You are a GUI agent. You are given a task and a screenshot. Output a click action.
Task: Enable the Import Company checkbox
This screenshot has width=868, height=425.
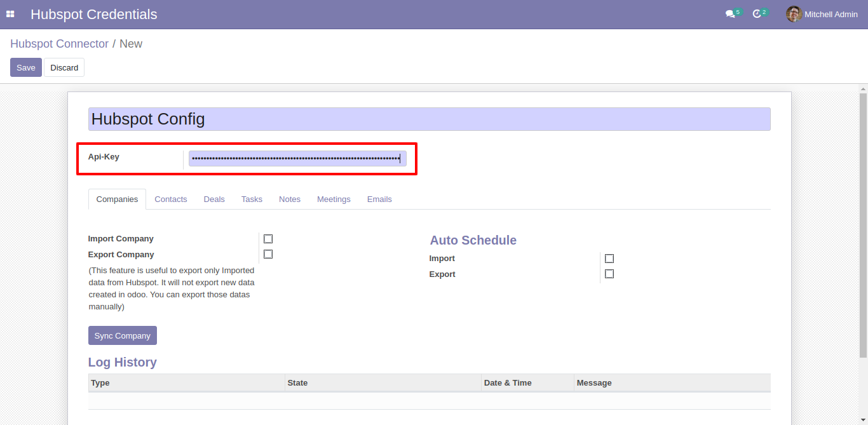coord(268,239)
